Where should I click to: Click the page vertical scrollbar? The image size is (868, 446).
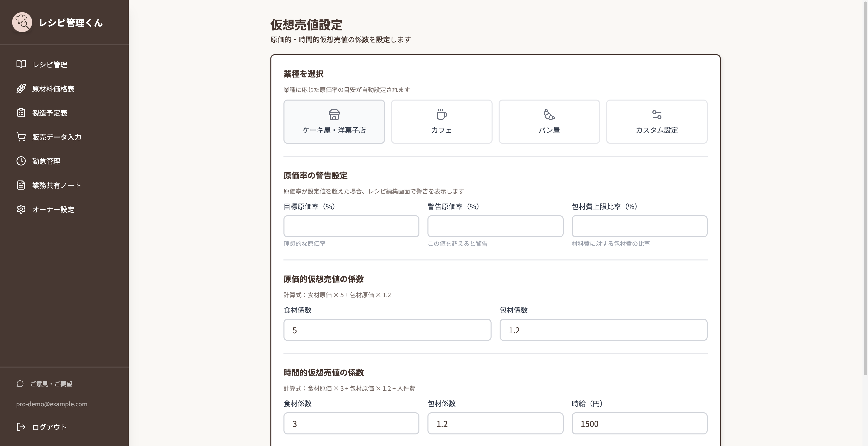(865, 189)
